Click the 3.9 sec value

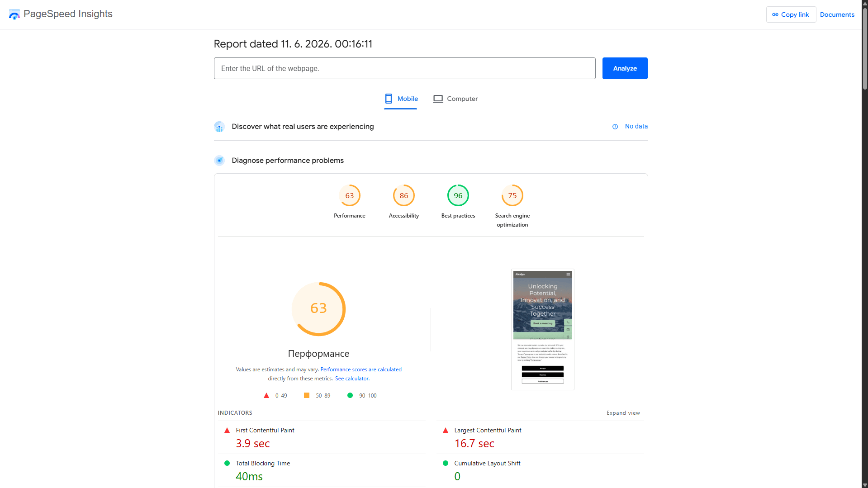[x=253, y=444]
